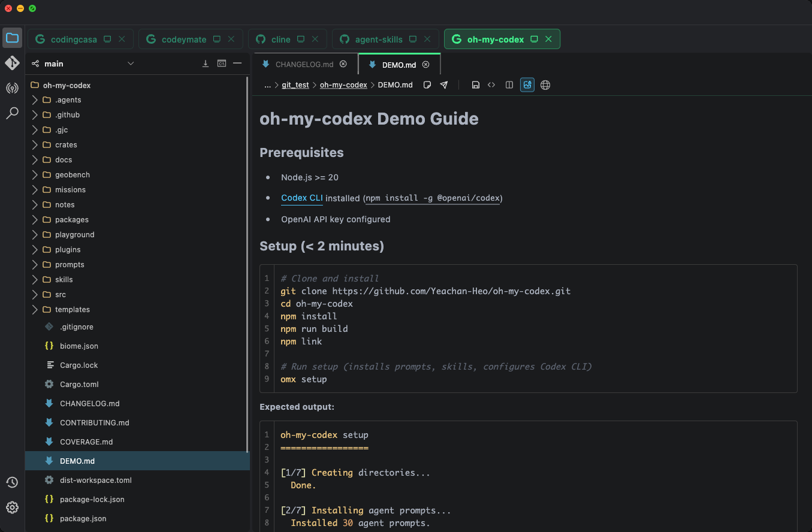Open the broadcast/remote panel in sidebar

(12, 88)
